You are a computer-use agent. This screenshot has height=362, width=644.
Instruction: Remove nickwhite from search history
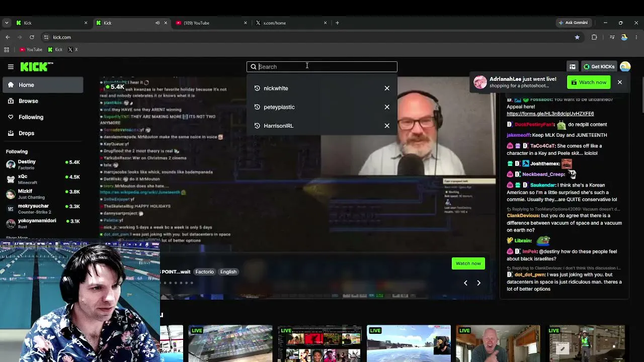pyautogui.click(x=387, y=88)
